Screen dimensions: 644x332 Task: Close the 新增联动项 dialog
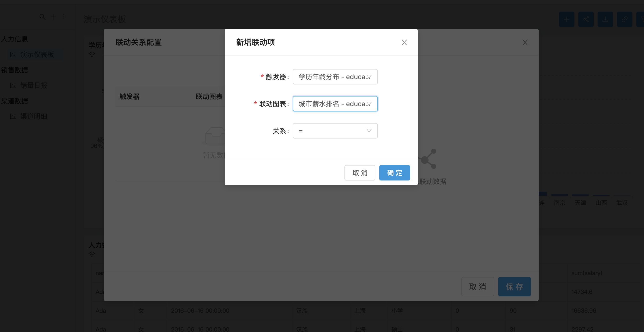(404, 42)
